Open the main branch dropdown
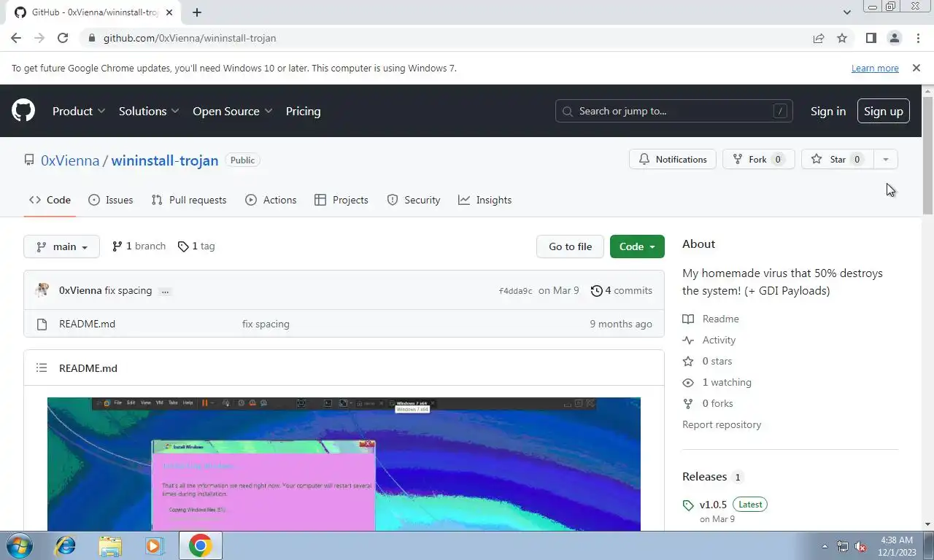The image size is (934, 560). [61, 246]
